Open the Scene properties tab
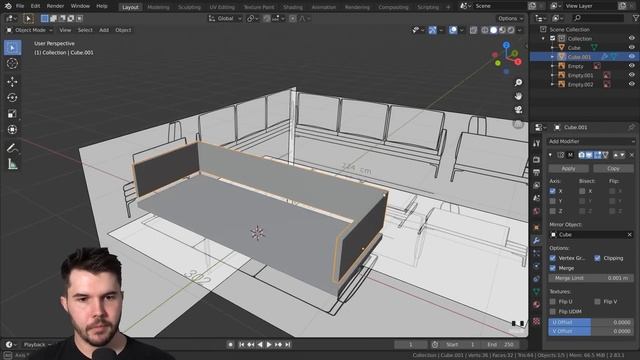The width and height of the screenshot is (640, 360). pos(537,198)
